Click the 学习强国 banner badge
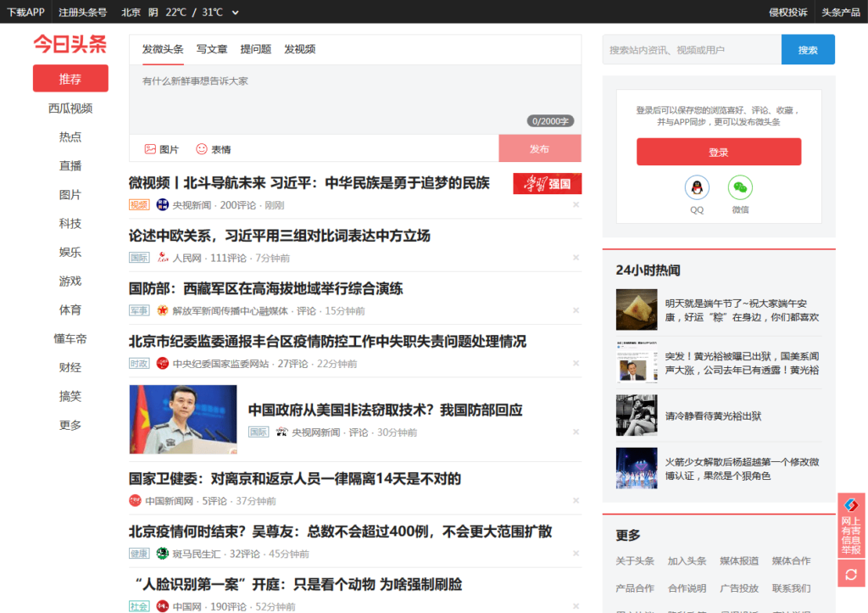The width and height of the screenshot is (868, 613). click(x=547, y=184)
